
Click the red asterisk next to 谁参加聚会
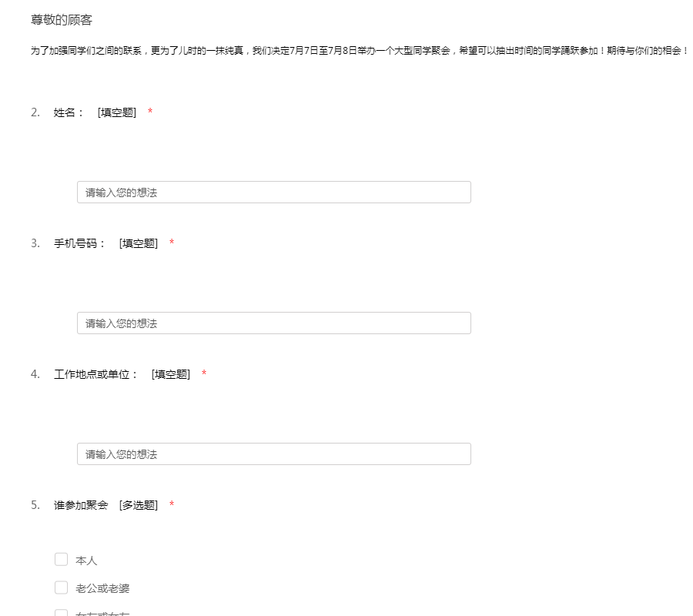tap(172, 505)
